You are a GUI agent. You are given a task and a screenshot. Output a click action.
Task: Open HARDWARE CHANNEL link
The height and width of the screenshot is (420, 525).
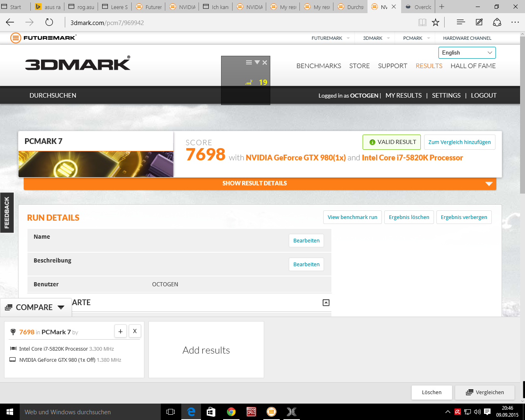(x=467, y=38)
